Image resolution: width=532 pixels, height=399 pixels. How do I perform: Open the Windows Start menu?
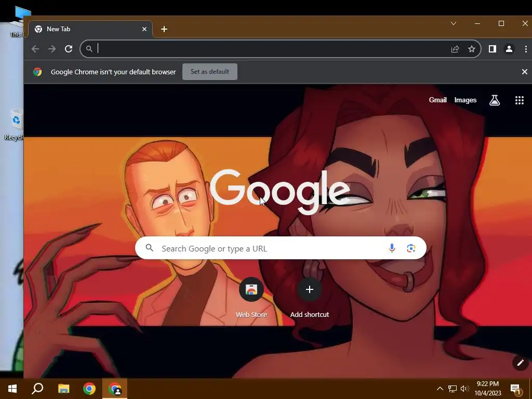(x=12, y=389)
